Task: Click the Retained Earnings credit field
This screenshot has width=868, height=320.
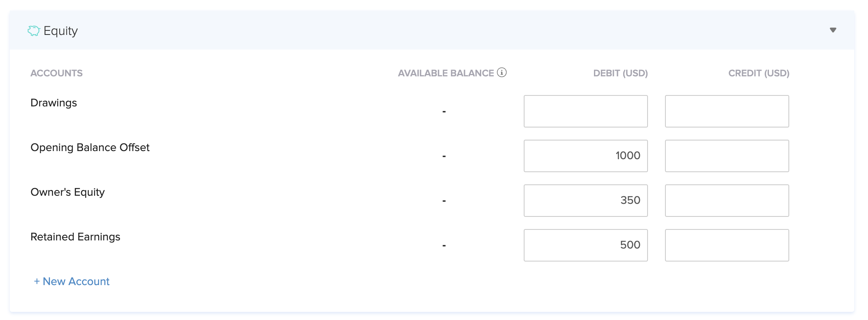Action: click(727, 245)
